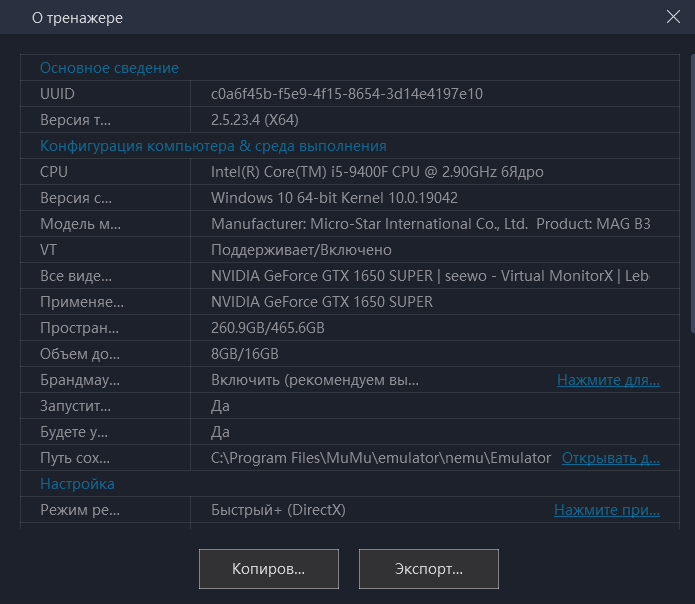Click the Все виде... label cell

point(105,276)
